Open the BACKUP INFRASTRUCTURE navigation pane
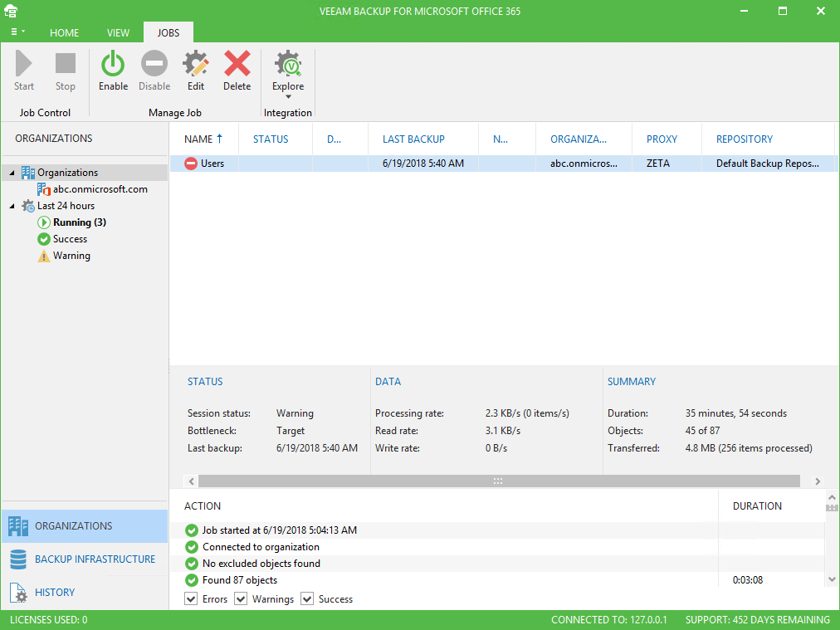Image resolution: width=840 pixels, height=630 pixels. pos(85,559)
